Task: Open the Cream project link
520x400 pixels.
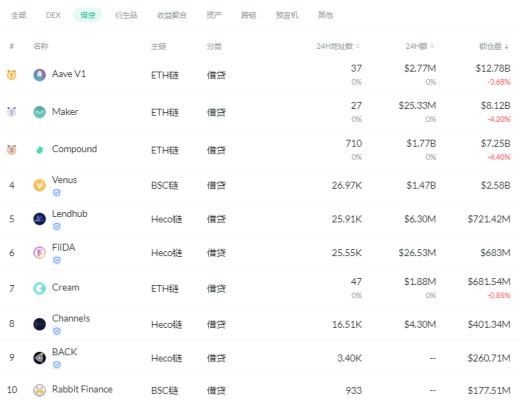Action: (66, 288)
